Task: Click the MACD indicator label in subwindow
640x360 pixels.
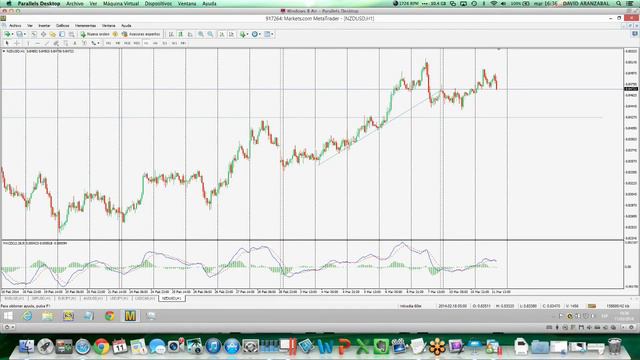Action: 35,243
